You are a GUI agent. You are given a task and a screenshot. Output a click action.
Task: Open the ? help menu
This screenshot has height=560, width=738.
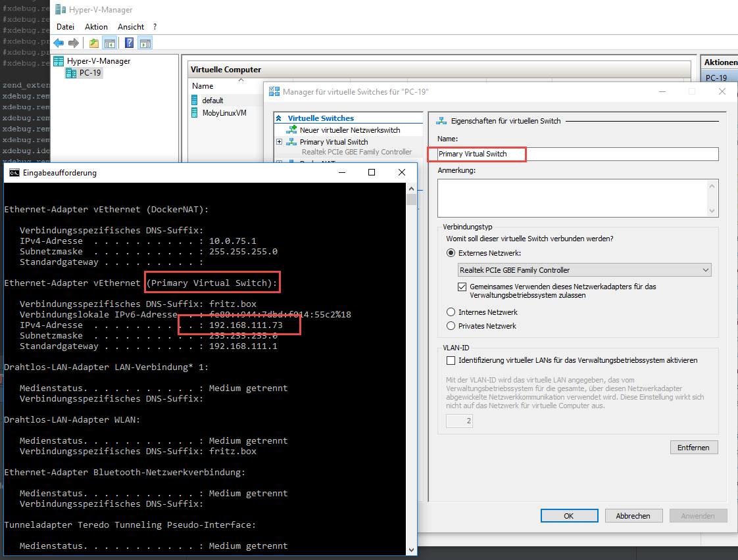pos(155,27)
